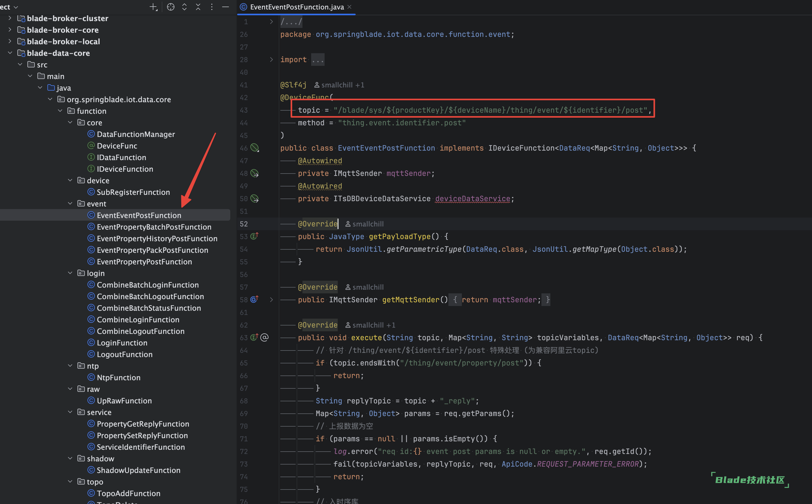Click the @ gutter icon on line 63
The height and width of the screenshot is (504, 812).
pyautogui.click(x=265, y=337)
